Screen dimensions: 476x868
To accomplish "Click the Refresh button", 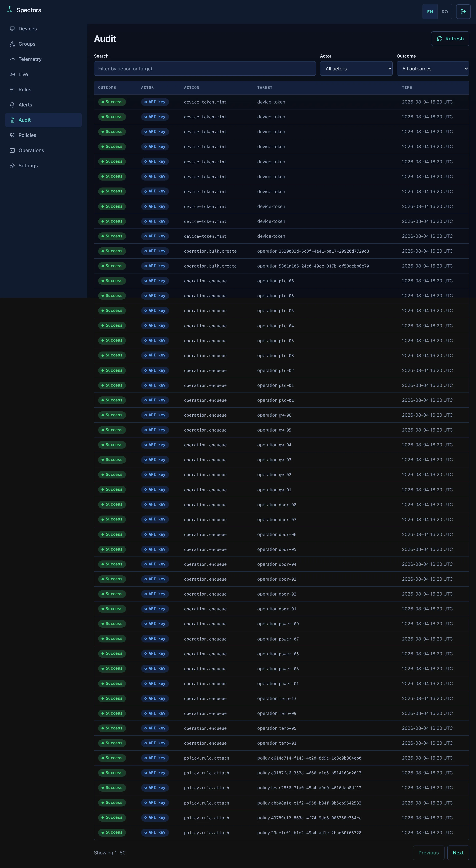I will point(450,39).
